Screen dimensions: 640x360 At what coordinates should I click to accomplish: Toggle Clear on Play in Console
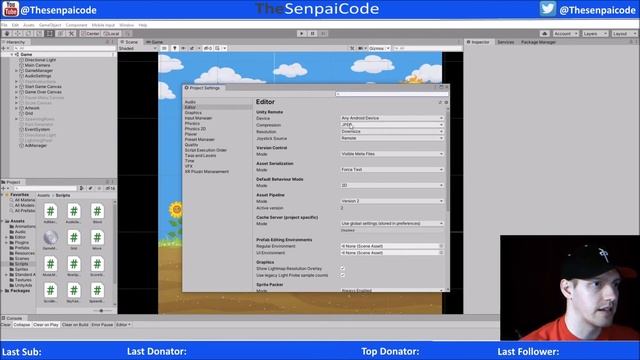point(46,324)
